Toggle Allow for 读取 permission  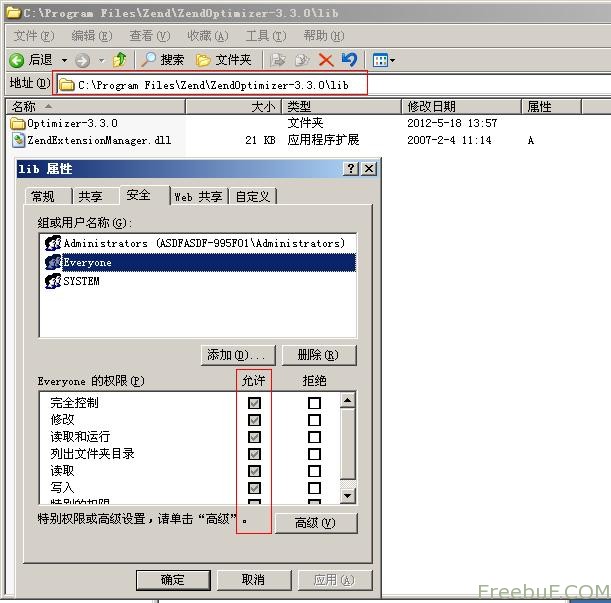click(254, 471)
